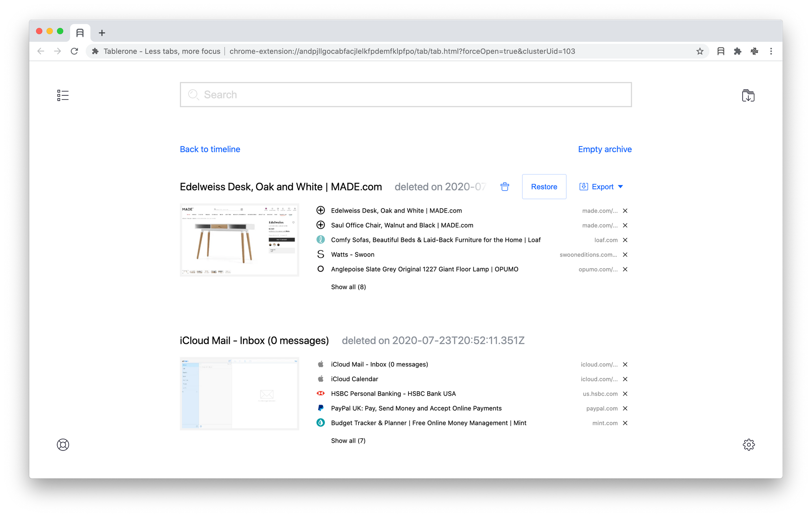Open Mint Budget Tracker & Planner link
The image size is (812, 517).
pos(429,423)
